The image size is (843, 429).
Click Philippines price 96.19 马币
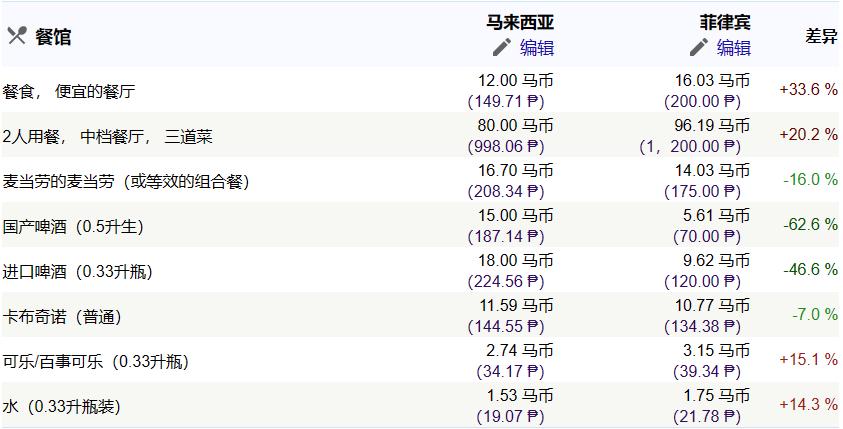click(712, 126)
